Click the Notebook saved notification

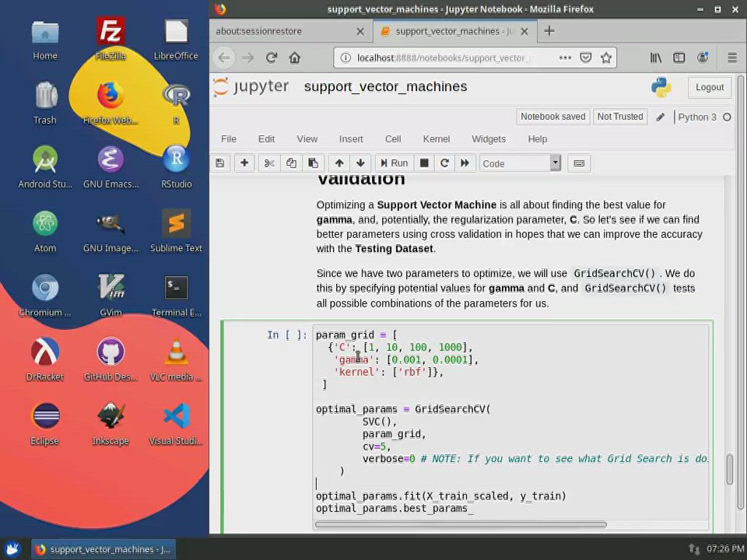553,117
